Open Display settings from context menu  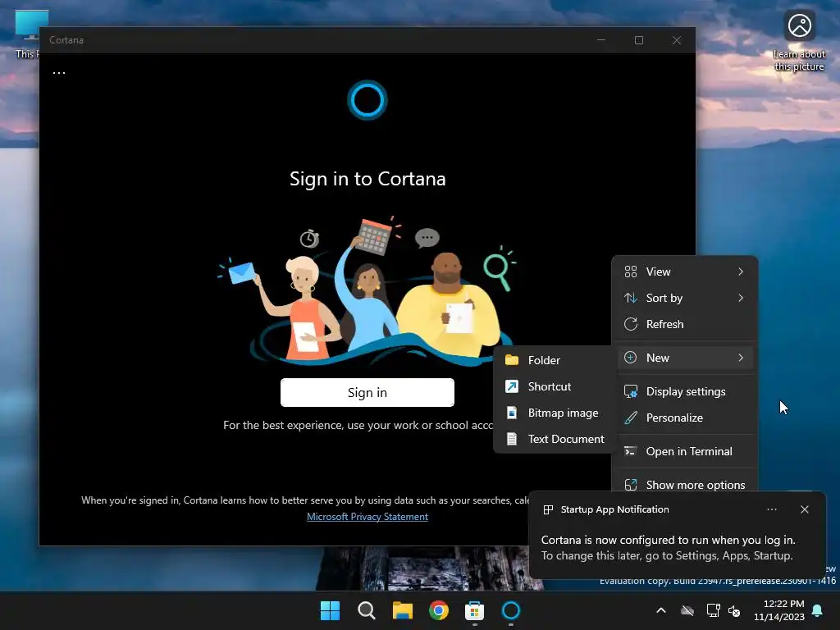685,391
